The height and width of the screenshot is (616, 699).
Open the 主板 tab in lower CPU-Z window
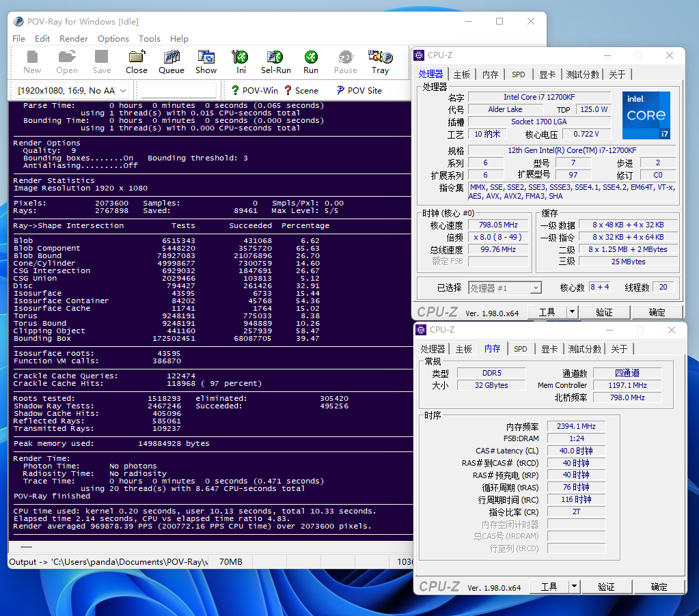click(463, 349)
